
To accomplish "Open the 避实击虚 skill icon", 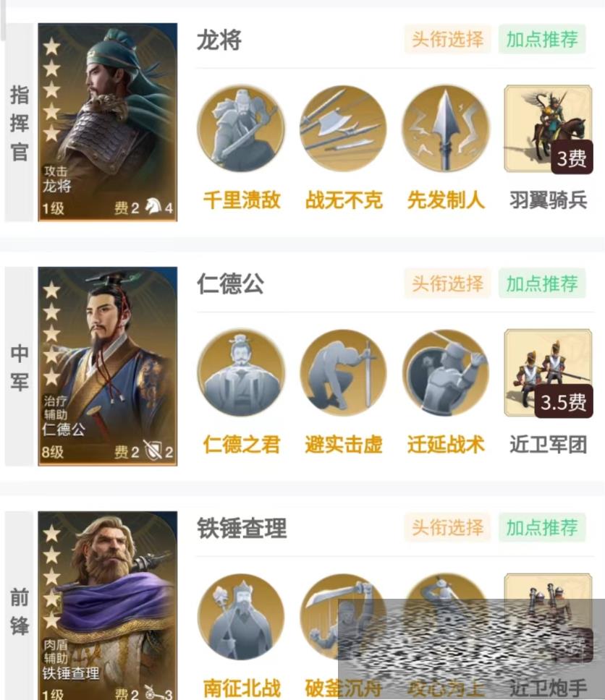I will pos(343,373).
